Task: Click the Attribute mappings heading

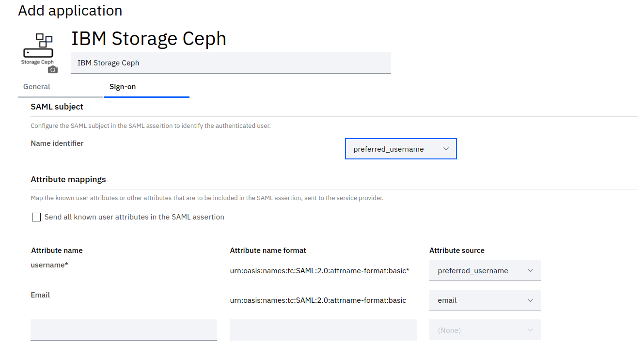Action: tap(68, 179)
